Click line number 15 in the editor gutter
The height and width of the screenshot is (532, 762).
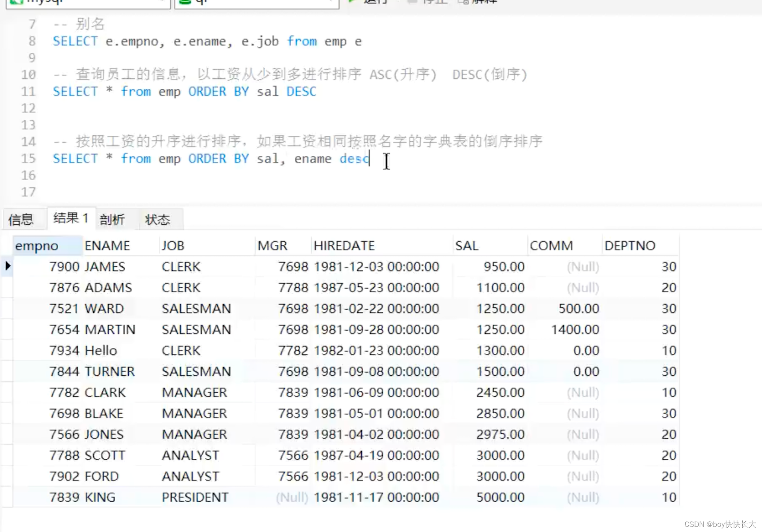coord(28,159)
